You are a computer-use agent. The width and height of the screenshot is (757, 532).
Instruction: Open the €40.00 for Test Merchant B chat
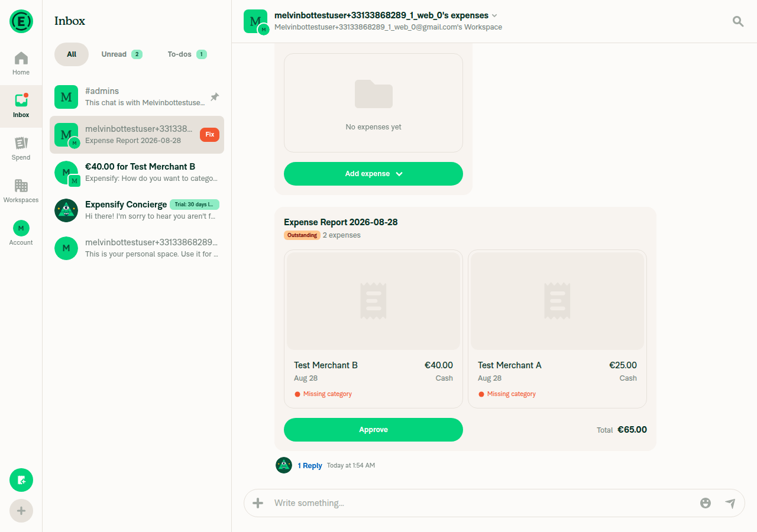[x=137, y=173]
